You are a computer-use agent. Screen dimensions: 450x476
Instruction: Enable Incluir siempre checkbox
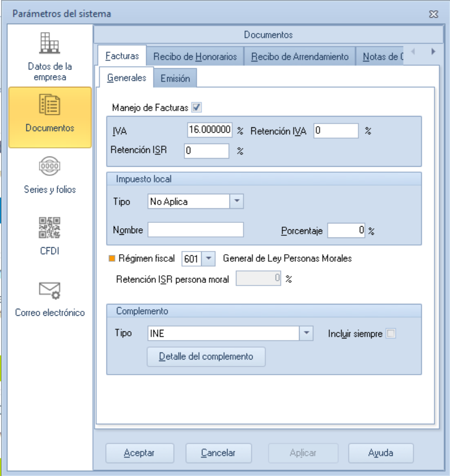391,334
